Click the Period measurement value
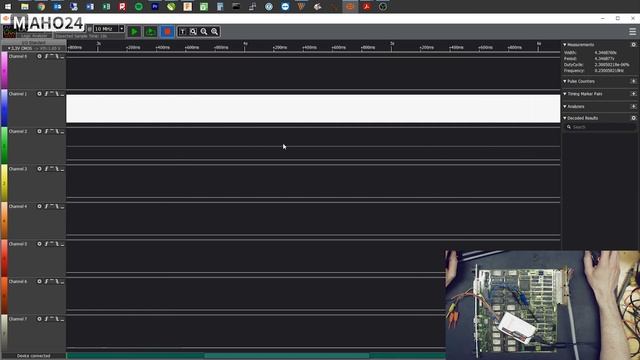The width and height of the screenshot is (640, 360). click(x=604, y=59)
